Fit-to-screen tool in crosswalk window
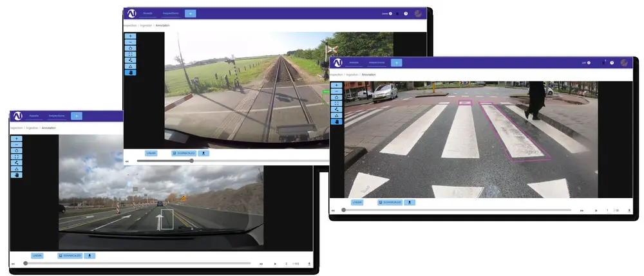 point(336,104)
